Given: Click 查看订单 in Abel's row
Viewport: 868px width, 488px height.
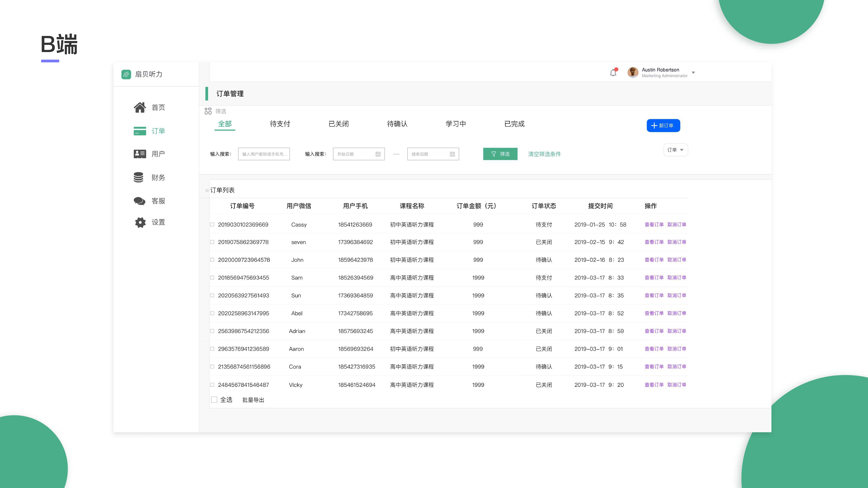Looking at the screenshot, I should [654, 314].
